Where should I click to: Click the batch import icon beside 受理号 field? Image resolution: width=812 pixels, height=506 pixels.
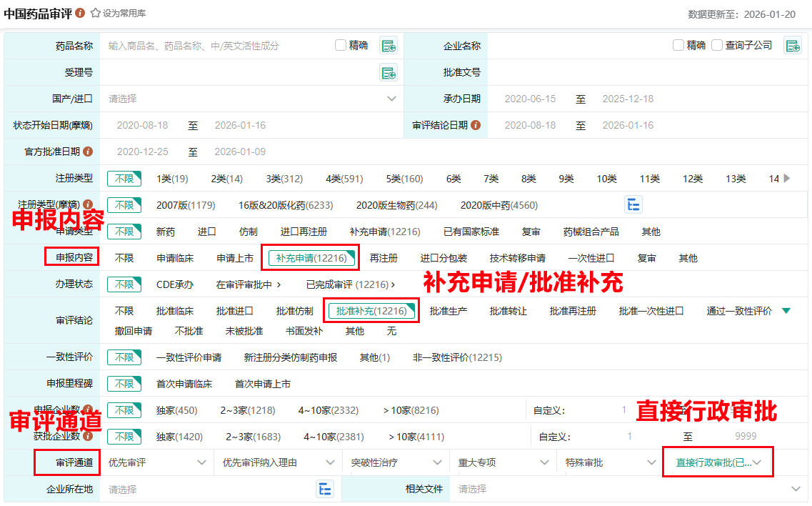point(389,72)
